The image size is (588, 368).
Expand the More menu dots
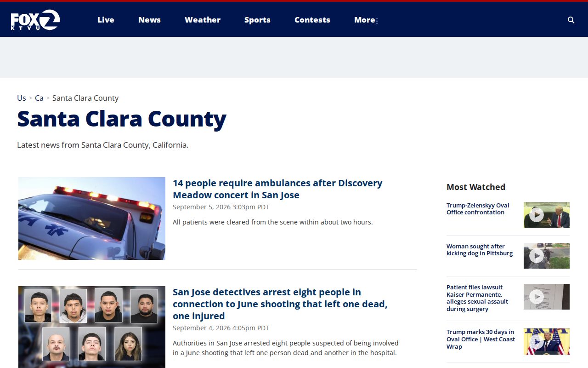[x=377, y=21]
